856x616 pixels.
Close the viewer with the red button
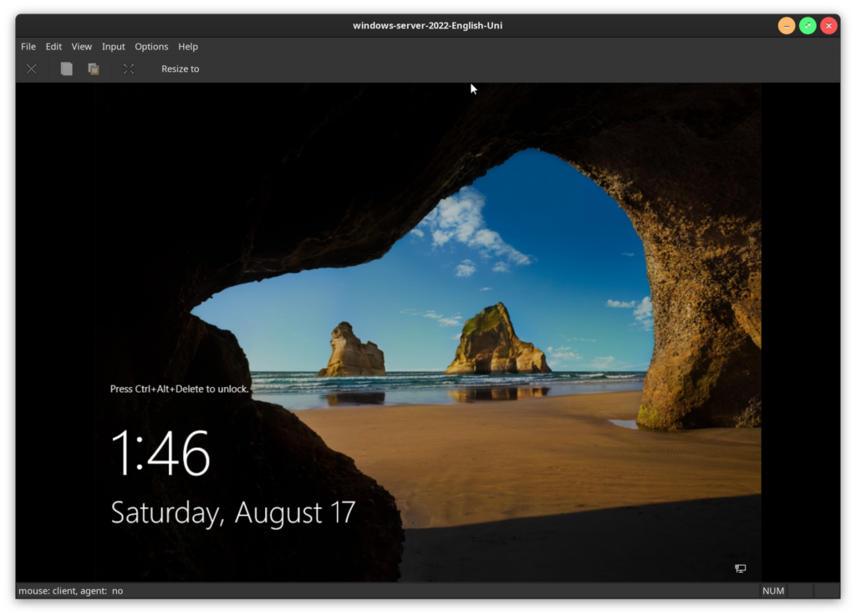[x=828, y=25]
